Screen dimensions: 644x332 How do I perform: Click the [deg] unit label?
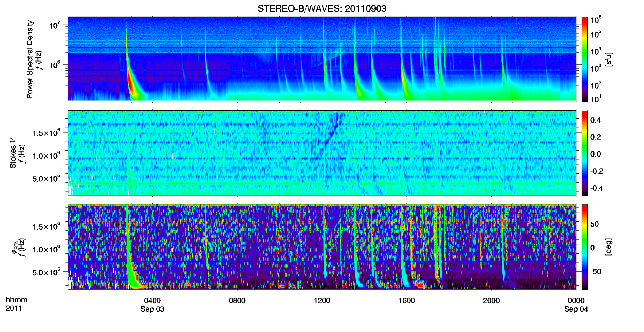[609, 247]
